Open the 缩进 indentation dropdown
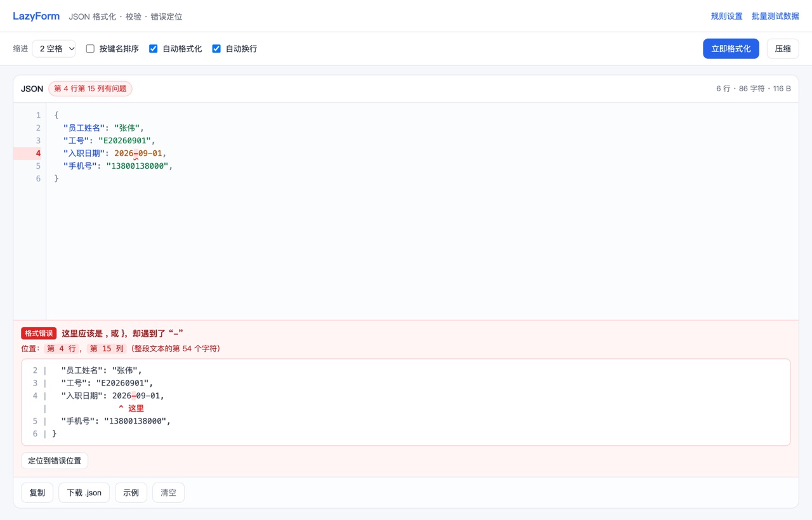 click(54, 49)
